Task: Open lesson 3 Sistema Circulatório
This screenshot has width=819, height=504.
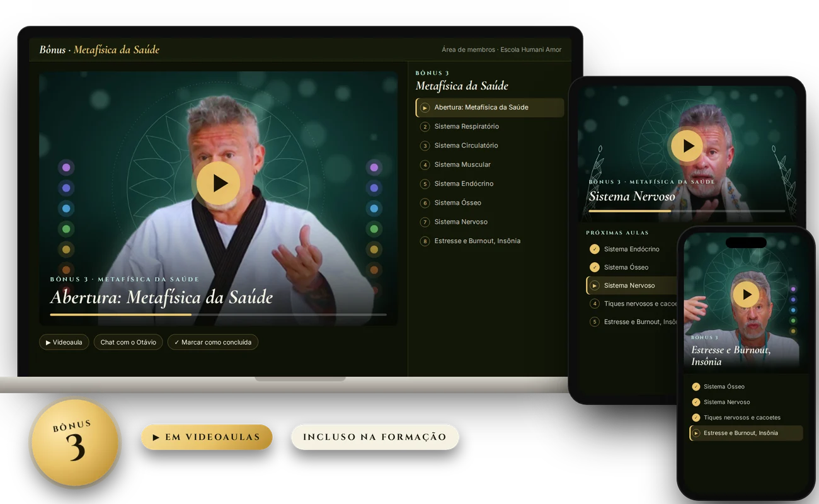Action: pyautogui.click(x=490, y=146)
